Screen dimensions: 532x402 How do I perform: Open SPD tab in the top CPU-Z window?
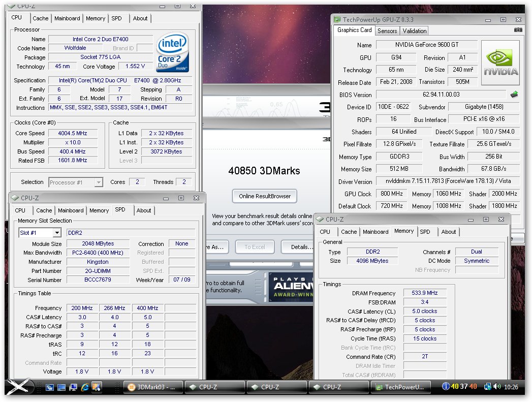[116, 18]
